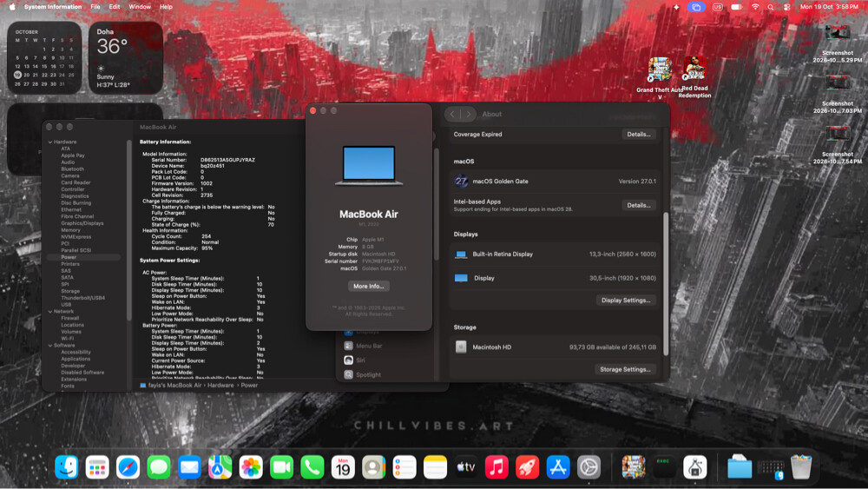Open Messages app in Dock

(159, 467)
